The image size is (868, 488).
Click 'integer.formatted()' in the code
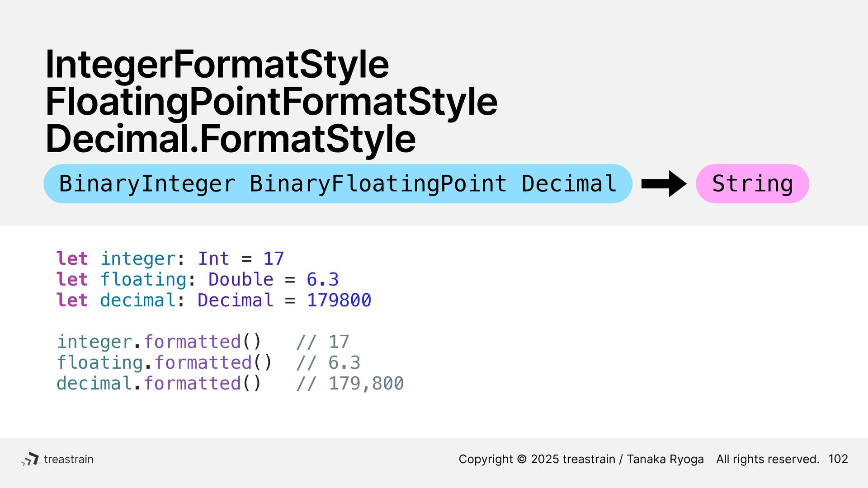159,342
